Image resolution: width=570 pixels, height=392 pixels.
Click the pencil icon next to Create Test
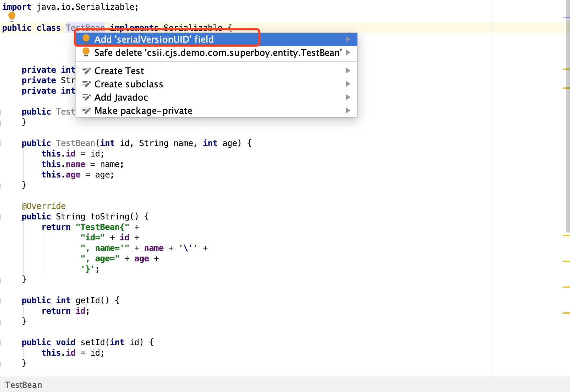click(86, 70)
